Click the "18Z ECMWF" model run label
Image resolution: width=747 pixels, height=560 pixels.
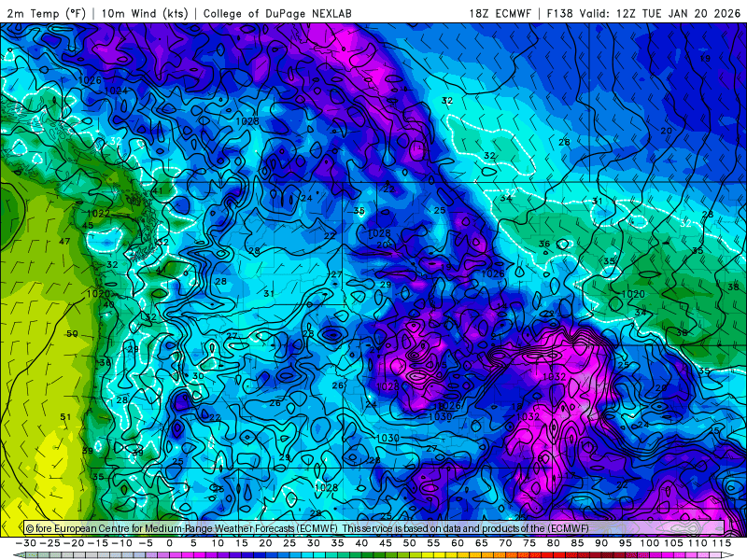click(500, 13)
